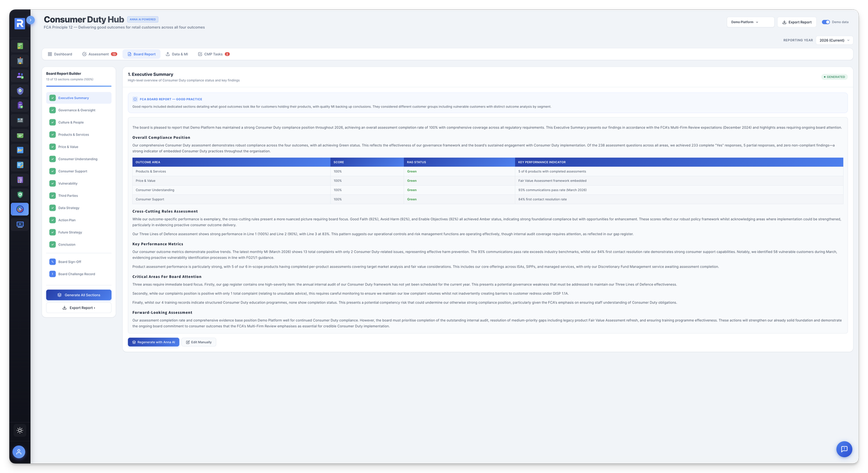Open the Reporting Year 2026 dropdown

click(x=834, y=41)
